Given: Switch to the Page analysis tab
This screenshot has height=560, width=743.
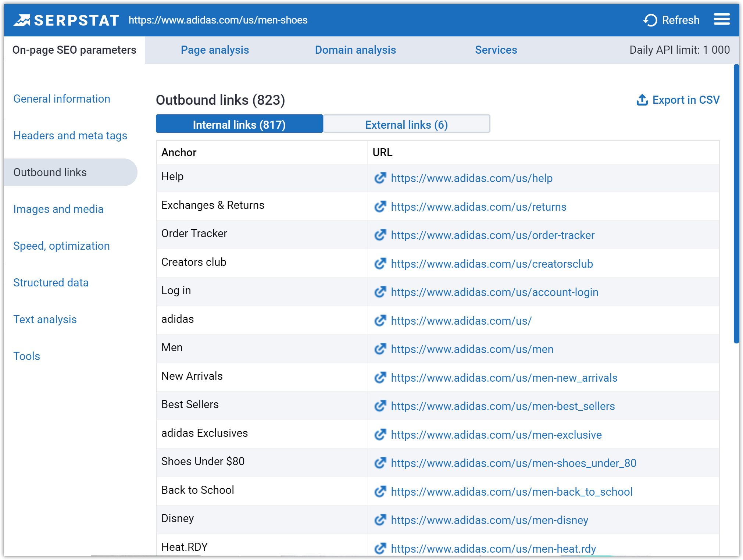Looking at the screenshot, I should [x=215, y=50].
